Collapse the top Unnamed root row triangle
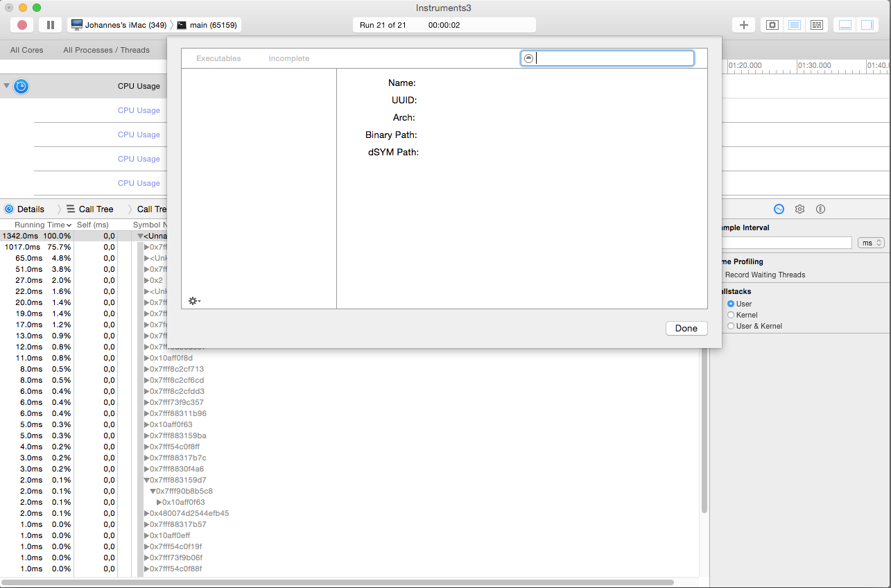Screen dimensions: 891x588 [140, 236]
